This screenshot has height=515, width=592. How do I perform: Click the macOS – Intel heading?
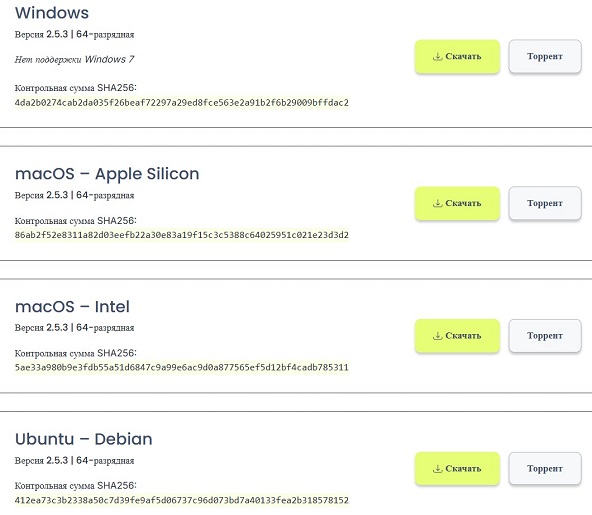[72, 307]
